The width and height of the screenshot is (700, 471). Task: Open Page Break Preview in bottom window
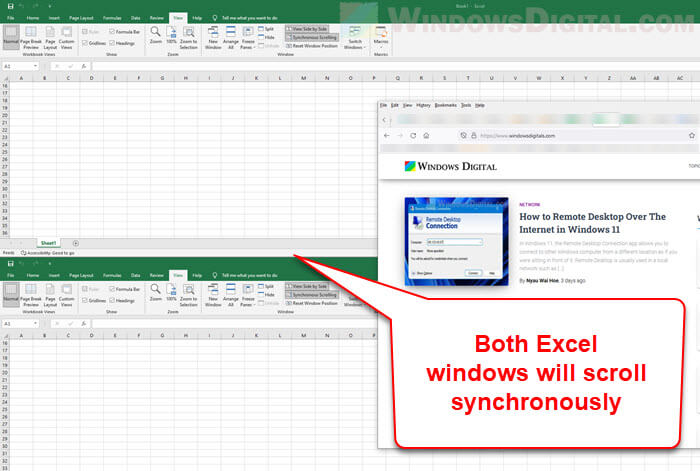[31, 295]
